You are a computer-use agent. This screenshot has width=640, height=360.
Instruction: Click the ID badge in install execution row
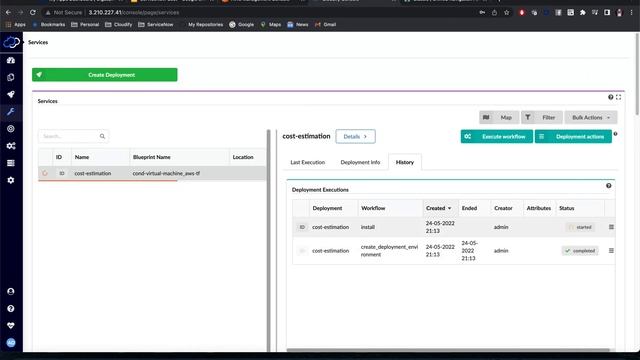pos(302,227)
